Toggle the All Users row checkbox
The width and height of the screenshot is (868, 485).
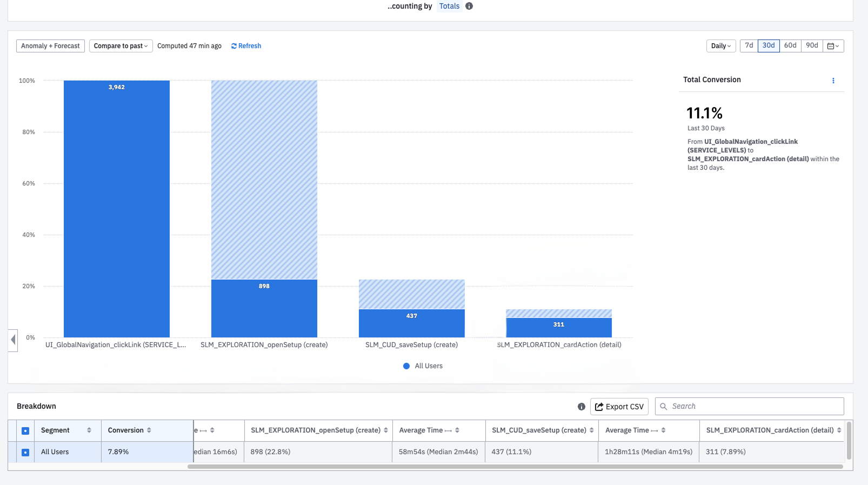click(x=25, y=452)
